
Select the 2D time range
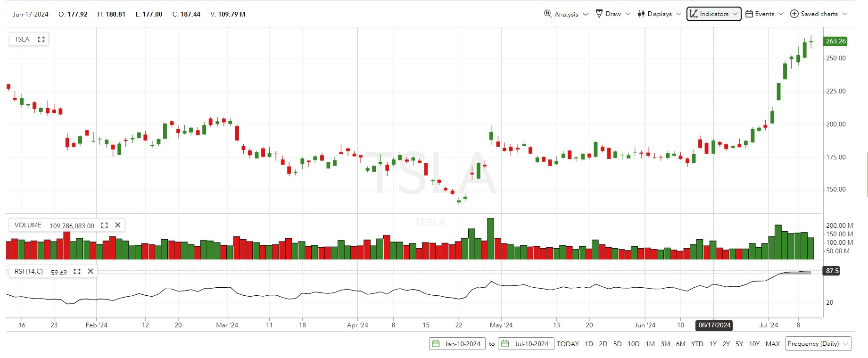(603, 344)
